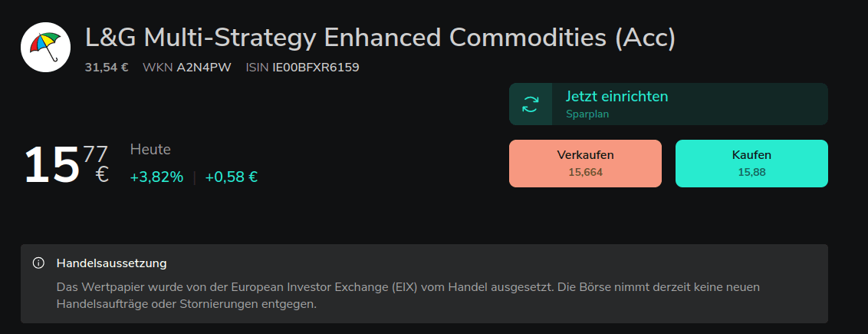This screenshot has height=334, width=868.
Task: Click the Handelsaussetzung heading
Action: [111, 263]
